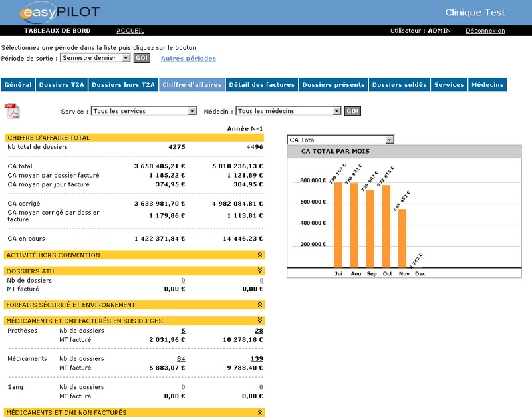The image size is (532, 417).
Task: Switch to the Général tab
Action: (17, 85)
